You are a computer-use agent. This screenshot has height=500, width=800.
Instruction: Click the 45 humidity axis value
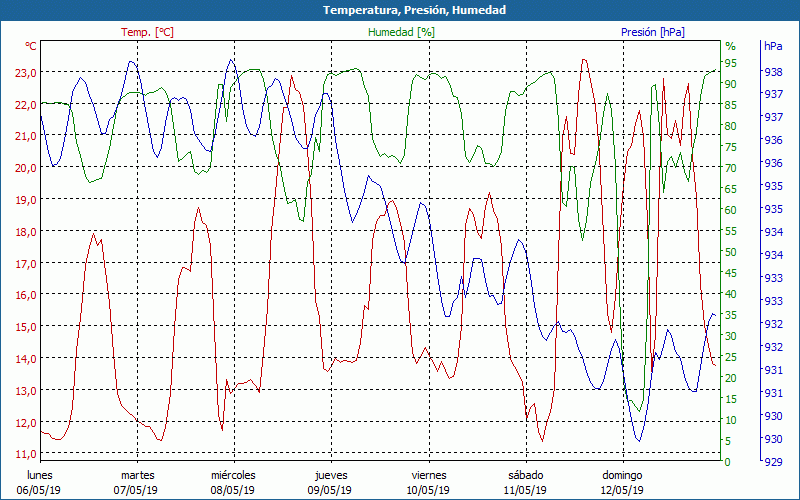[x=731, y=273]
